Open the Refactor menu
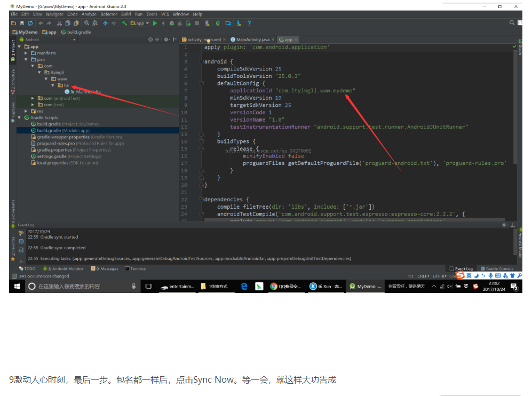 tap(109, 14)
